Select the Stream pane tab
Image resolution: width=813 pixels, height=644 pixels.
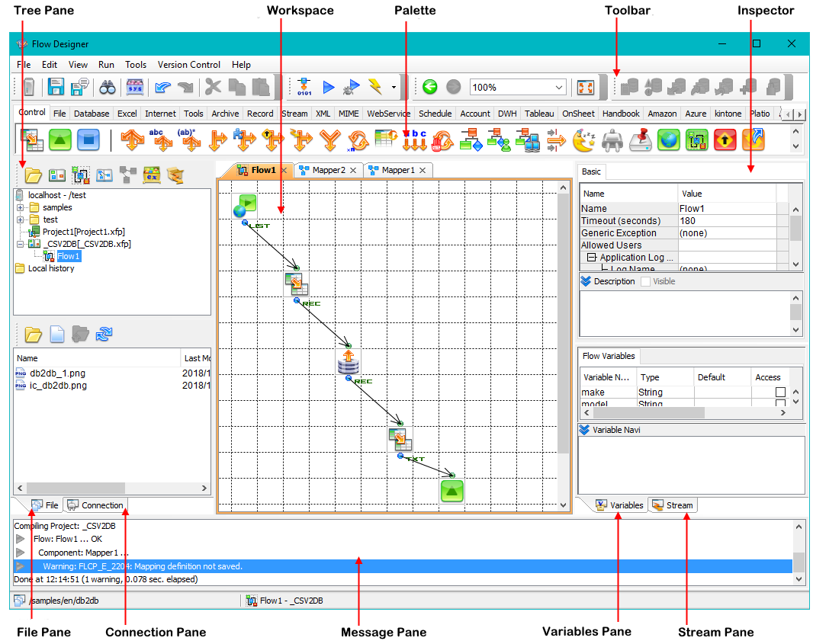click(x=672, y=505)
